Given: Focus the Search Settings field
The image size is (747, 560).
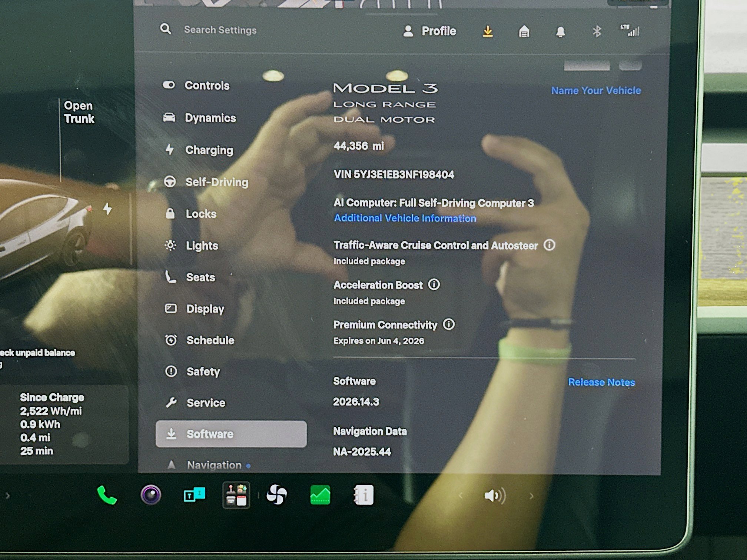Looking at the screenshot, I should pyautogui.click(x=220, y=30).
